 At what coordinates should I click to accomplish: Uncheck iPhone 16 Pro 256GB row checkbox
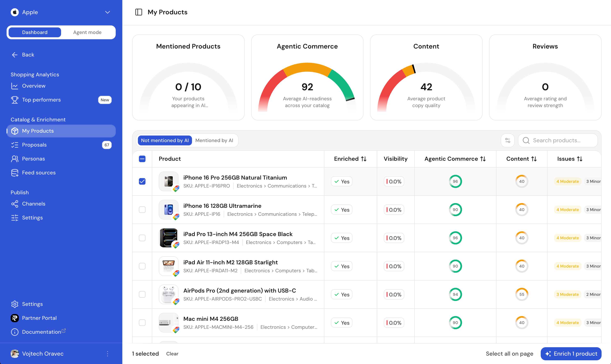click(x=142, y=181)
